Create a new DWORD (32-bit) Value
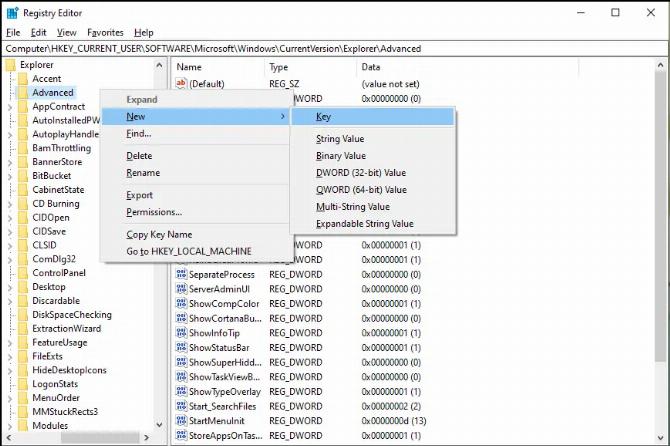Screen dimensions: 670x446 372,173
